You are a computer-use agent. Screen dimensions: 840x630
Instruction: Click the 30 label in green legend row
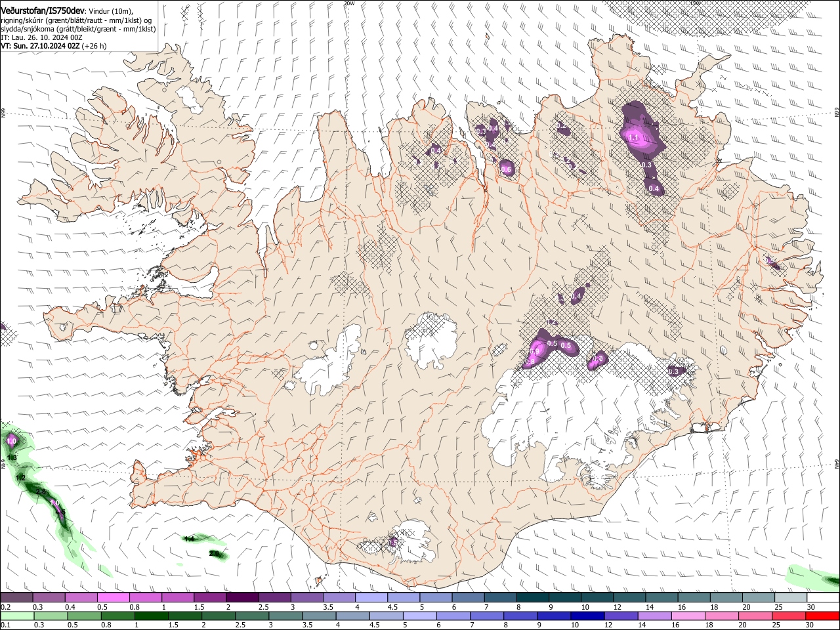(810, 625)
